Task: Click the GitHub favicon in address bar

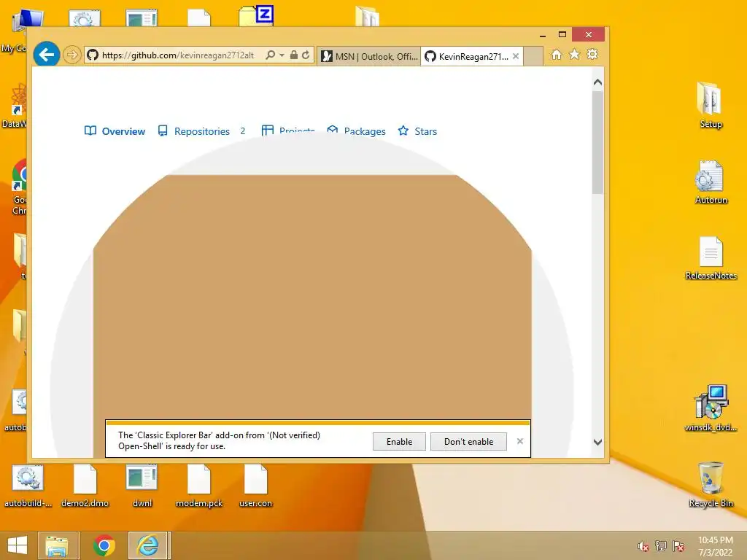Action: (x=93, y=55)
